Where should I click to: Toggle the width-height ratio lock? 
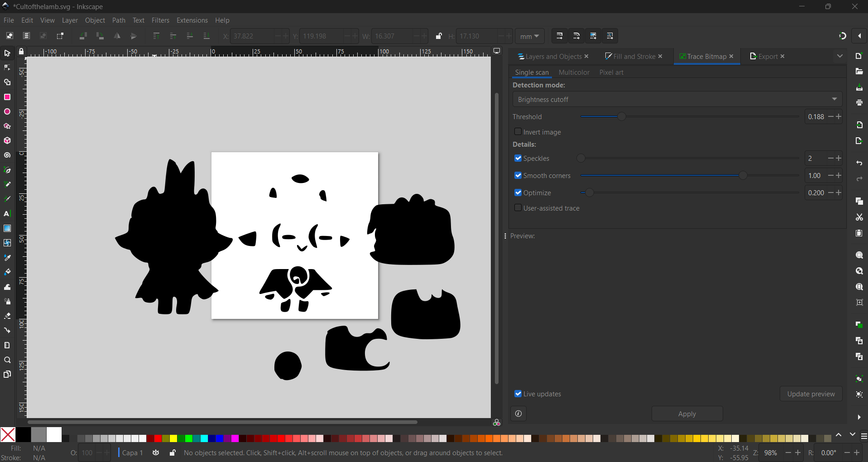[439, 36]
